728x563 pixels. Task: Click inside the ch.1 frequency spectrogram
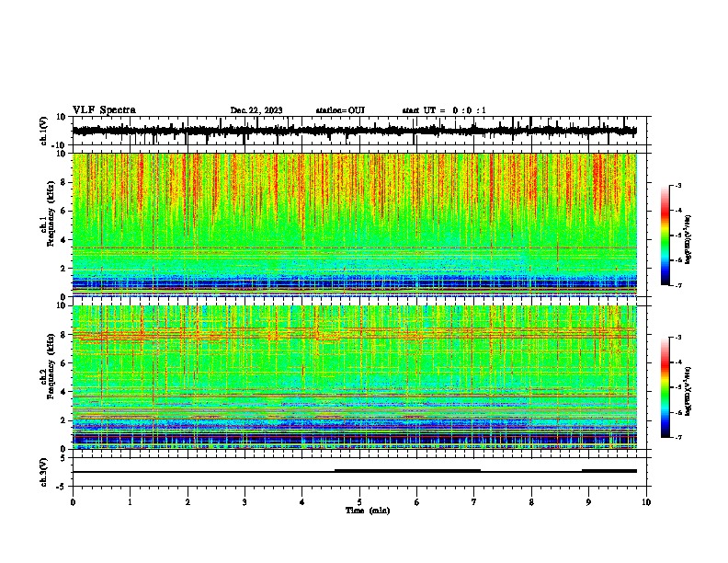(x=355, y=224)
